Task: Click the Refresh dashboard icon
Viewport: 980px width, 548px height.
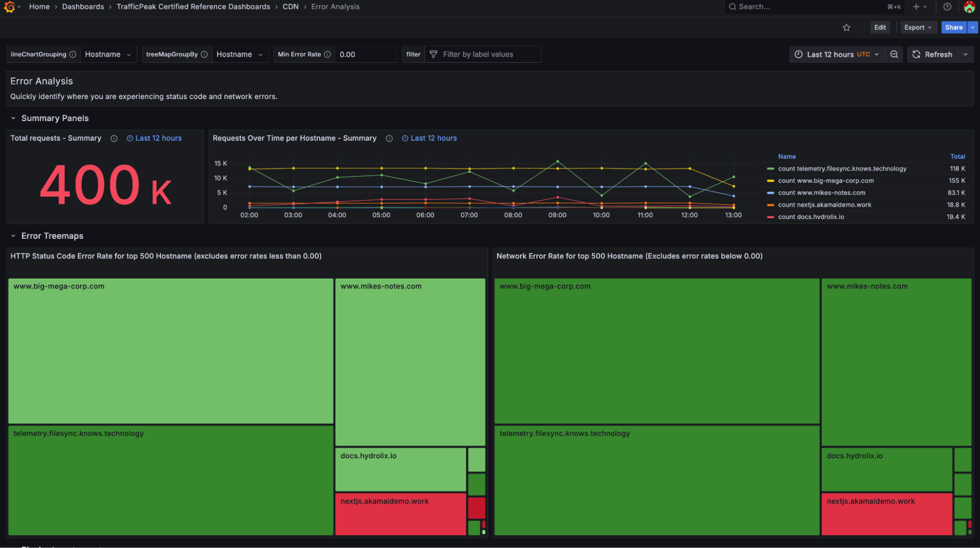Action: 916,54
